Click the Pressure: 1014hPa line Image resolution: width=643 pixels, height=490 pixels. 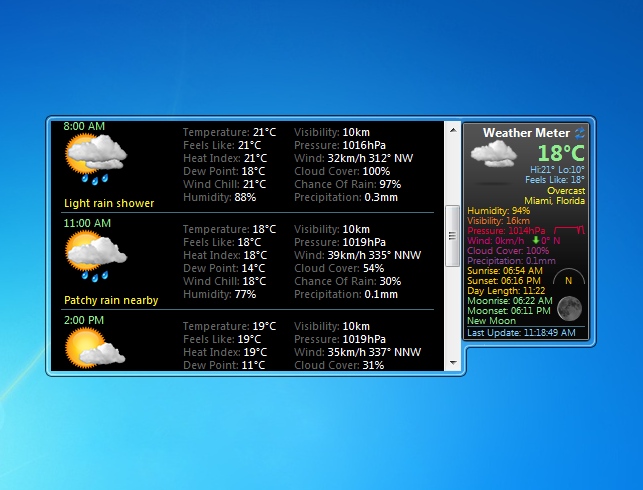[x=506, y=230]
